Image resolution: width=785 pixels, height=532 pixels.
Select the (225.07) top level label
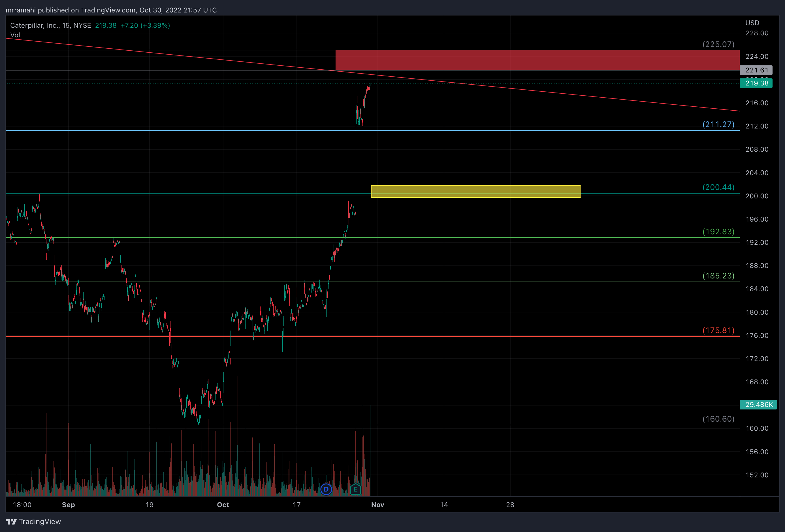point(718,44)
